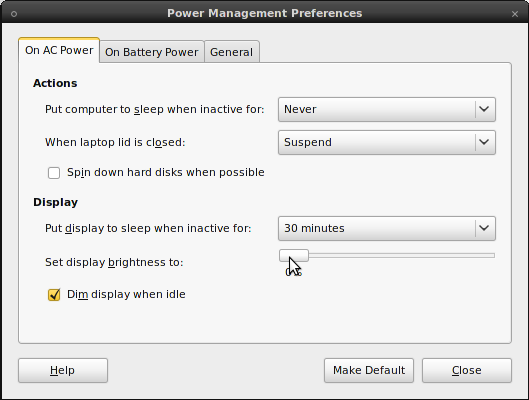Image resolution: width=529 pixels, height=400 pixels.
Task: Open the Help button
Action: 63,370
